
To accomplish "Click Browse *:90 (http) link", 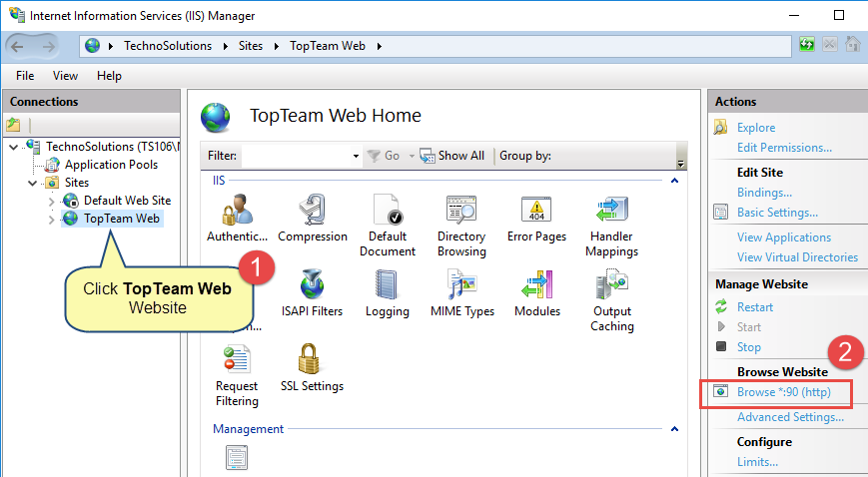I will tap(784, 392).
